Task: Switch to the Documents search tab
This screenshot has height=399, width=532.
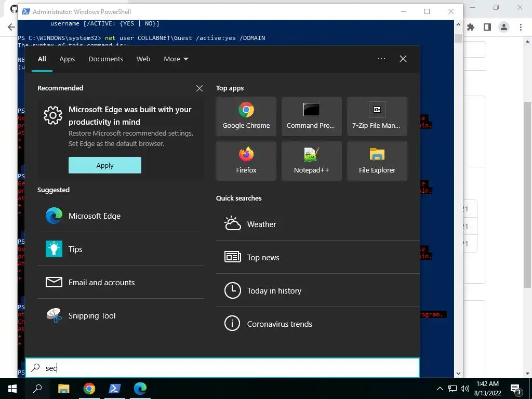Action: [105, 59]
